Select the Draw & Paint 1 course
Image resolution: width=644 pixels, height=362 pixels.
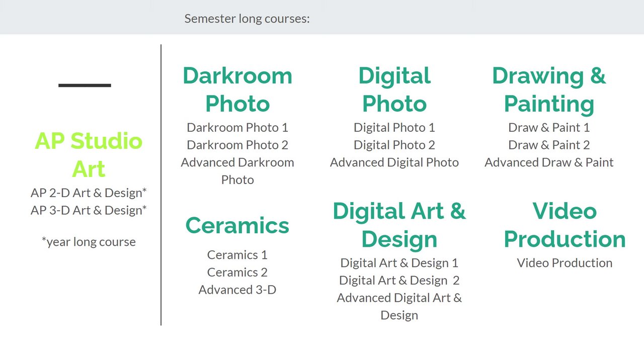coord(549,128)
